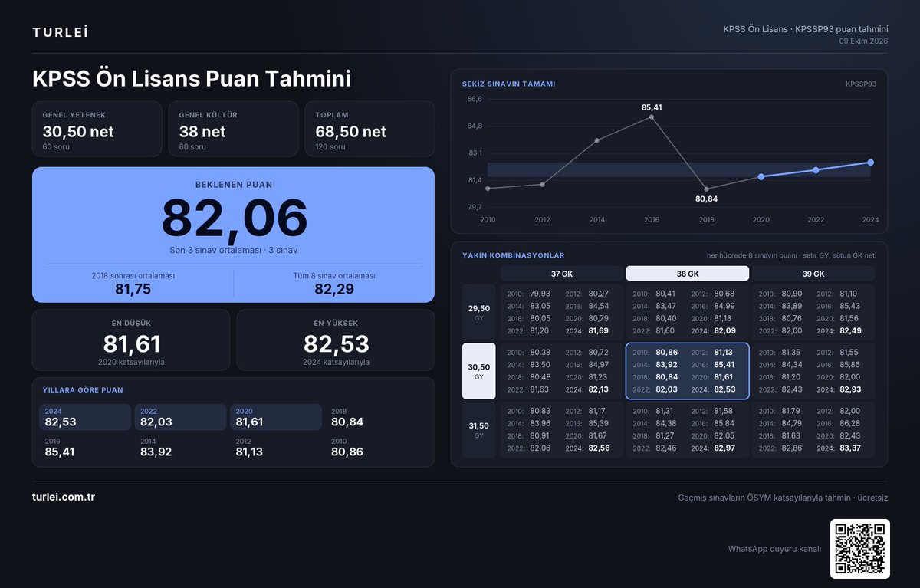Click the 2018 lowest data point on the chart
Image resolution: width=920 pixels, height=588 pixels.
706,189
